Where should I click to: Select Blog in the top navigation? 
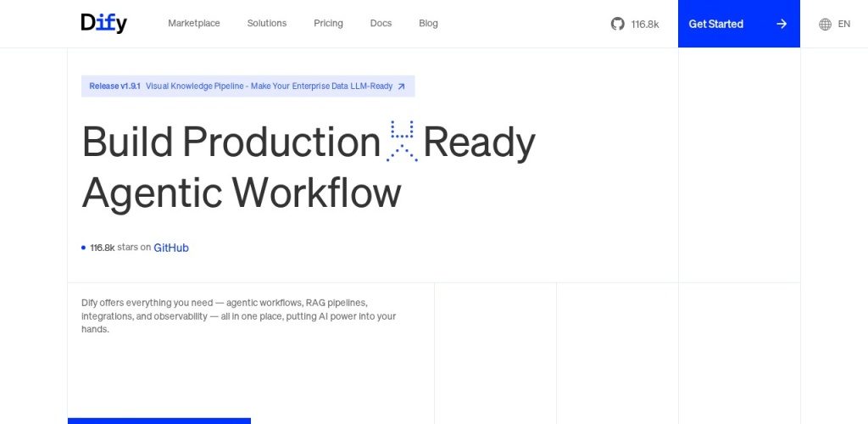[428, 24]
